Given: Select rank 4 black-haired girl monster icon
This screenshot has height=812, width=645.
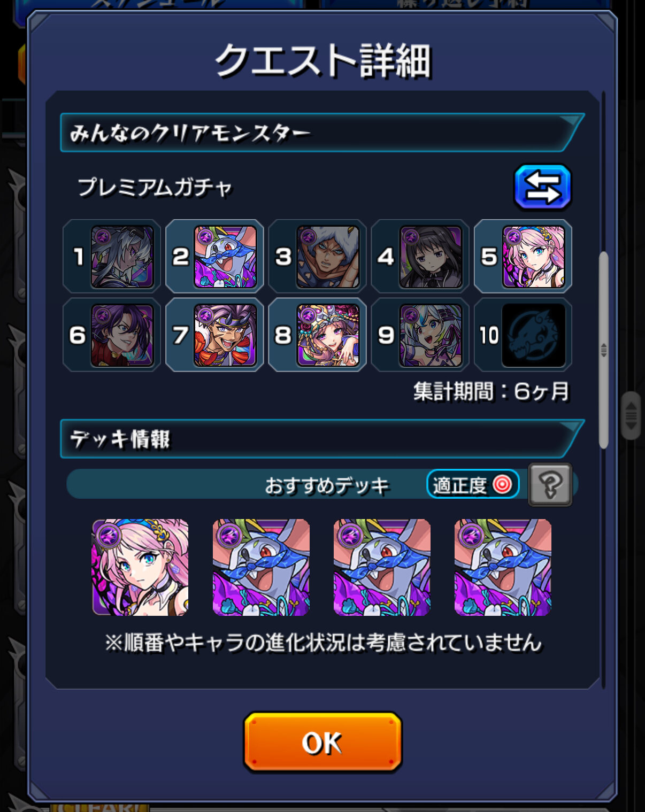Looking at the screenshot, I should 431,257.
